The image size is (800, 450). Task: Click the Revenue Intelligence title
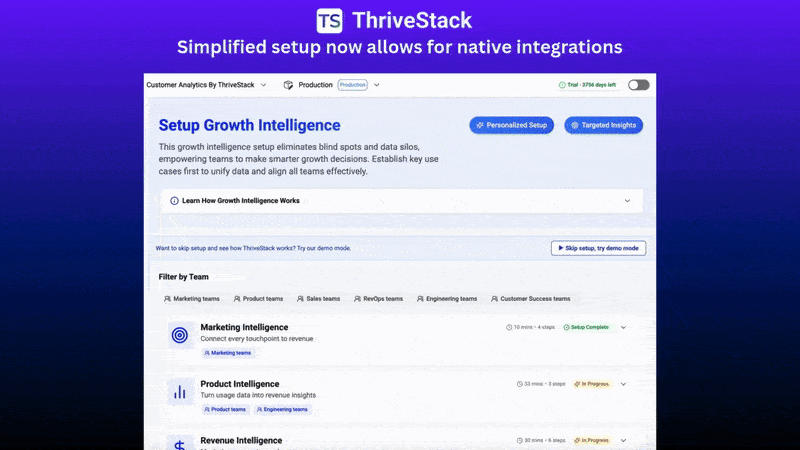[x=241, y=440]
